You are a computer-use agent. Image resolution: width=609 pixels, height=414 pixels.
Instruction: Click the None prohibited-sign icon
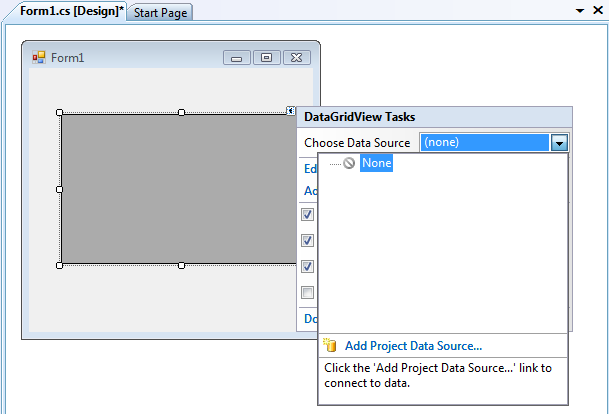pos(349,163)
